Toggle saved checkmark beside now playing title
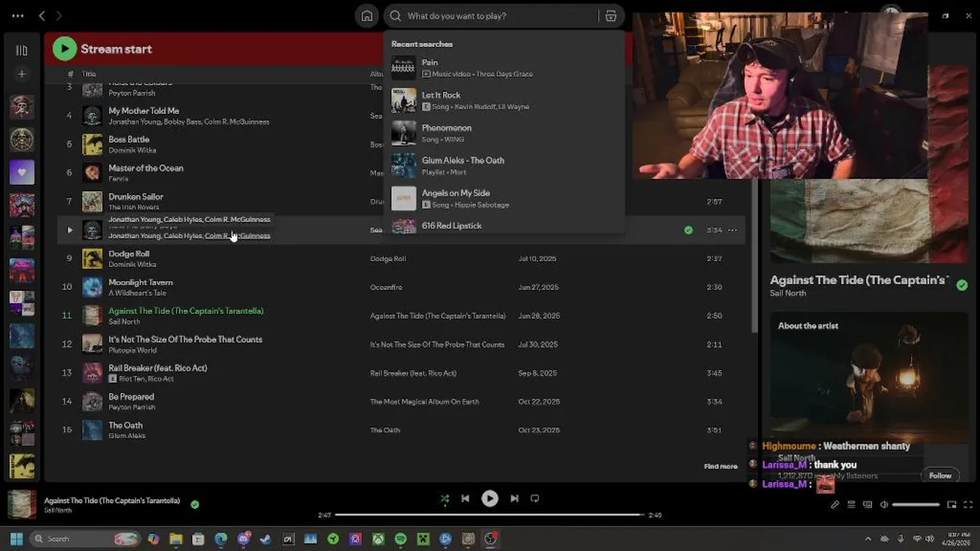Screen dimensions: 980x551 (194, 504)
